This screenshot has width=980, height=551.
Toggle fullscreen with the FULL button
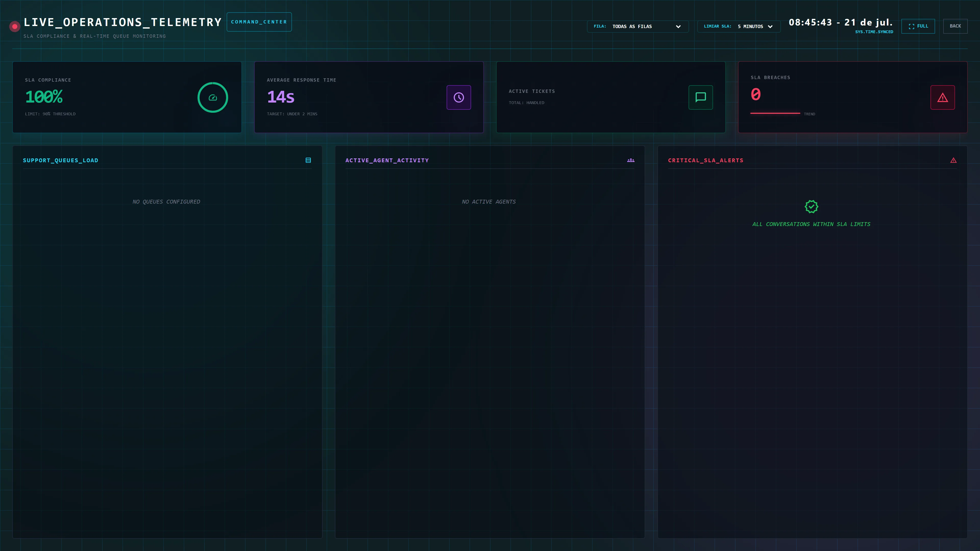pos(918,26)
